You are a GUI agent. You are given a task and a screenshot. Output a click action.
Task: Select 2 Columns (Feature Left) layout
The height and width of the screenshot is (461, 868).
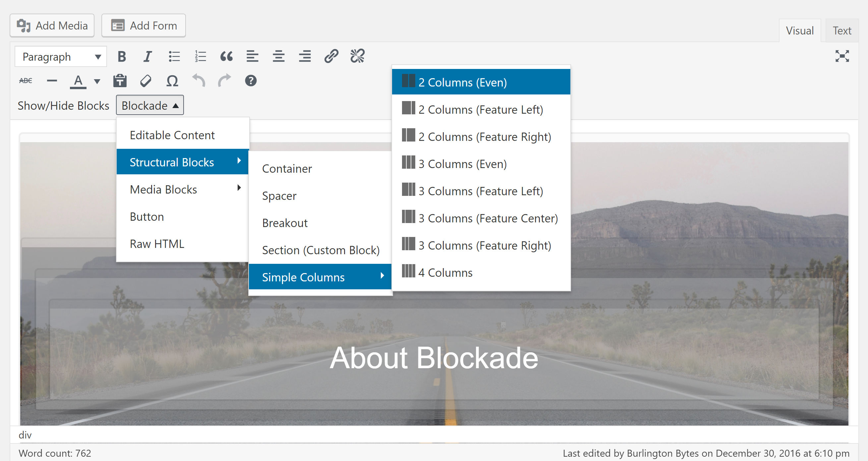pyautogui.click(x=481, y=109)
